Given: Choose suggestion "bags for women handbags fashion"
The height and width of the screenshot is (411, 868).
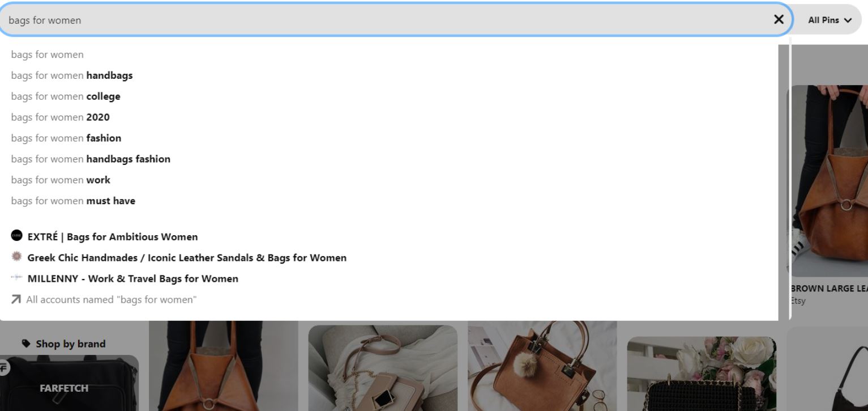Looking at the screenshot, I should (x=91, y=159).
